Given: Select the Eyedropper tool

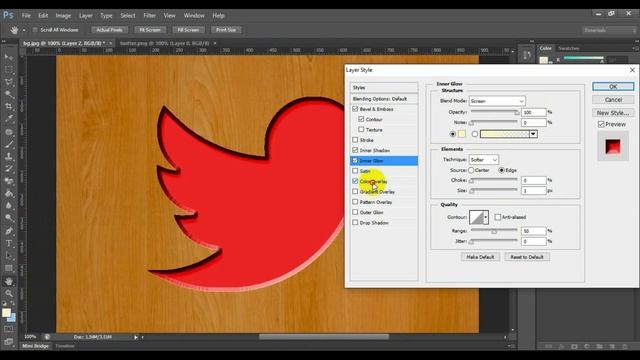Looking at the screenshot, I should 9,119.
